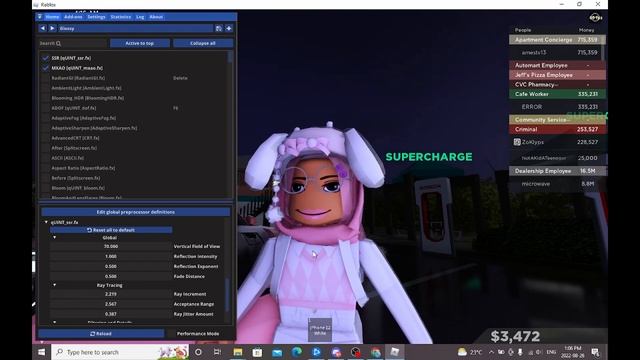The height and width of the screenshot is (360, 640).
Task: Select the iPhone 12 White hotbar item
Action: tap(320, 330)
